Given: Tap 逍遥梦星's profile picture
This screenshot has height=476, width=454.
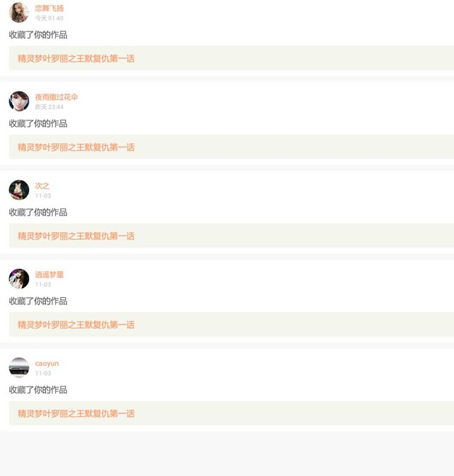Looking at the screenshot, I should pyautogui.click(x=19, y=279).
